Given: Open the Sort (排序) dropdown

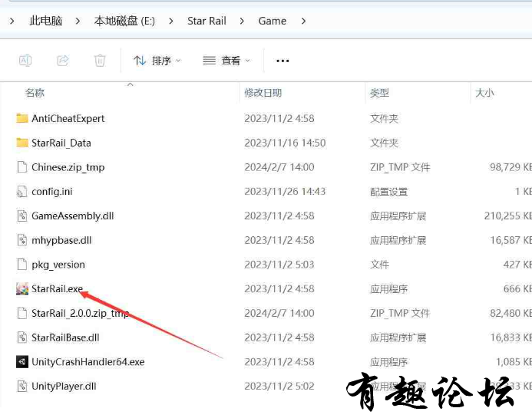Looking at the screenshot, I should click(157, 61).
